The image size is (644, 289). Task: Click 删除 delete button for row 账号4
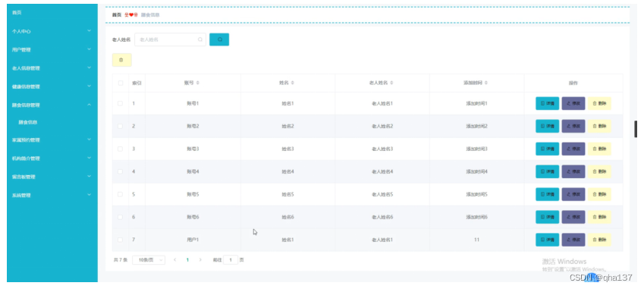pyautogui.click(x=599, y=171)
